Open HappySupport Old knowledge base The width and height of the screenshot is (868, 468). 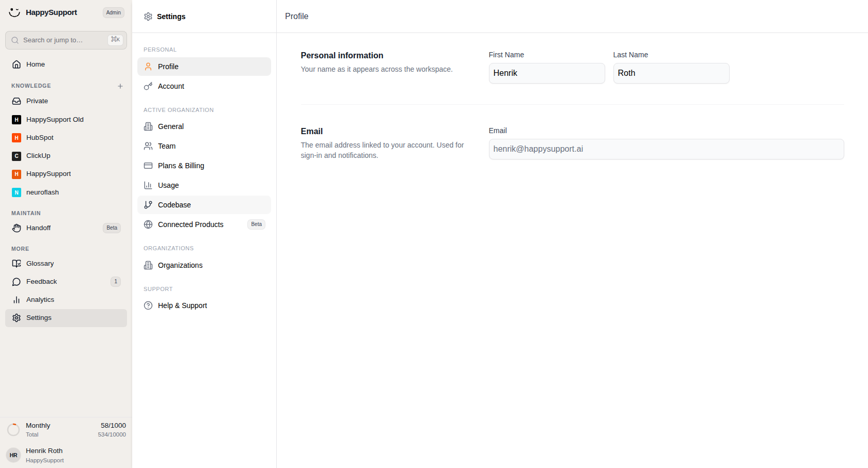coord(66,120)
